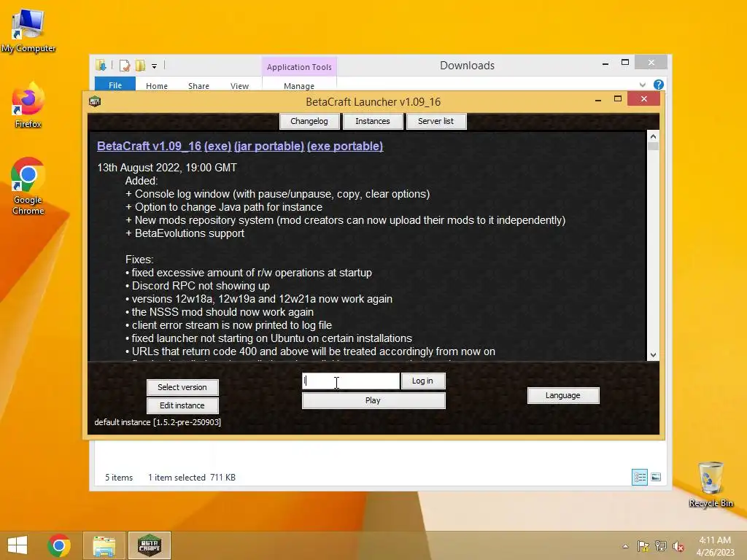Image resolution: width=747 pixels, height=560 pixels.
Task: Show hidden system tray icons
Action: (625, 546)
